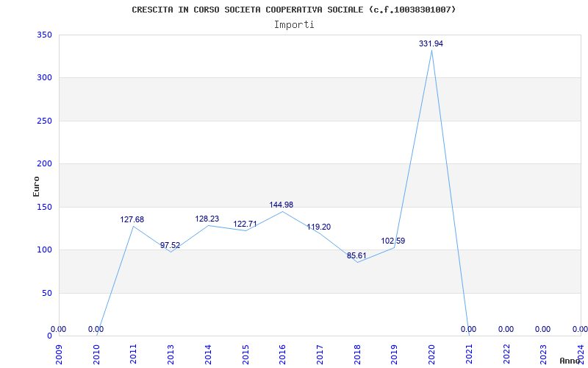Click the 0.00 value label above 2021
The width and height of the screenshot is (588, 368).
(468, 329)
